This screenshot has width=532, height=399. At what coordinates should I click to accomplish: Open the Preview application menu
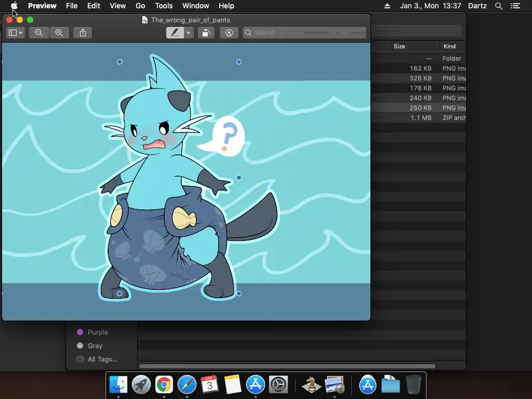click(x=42, y=6)
